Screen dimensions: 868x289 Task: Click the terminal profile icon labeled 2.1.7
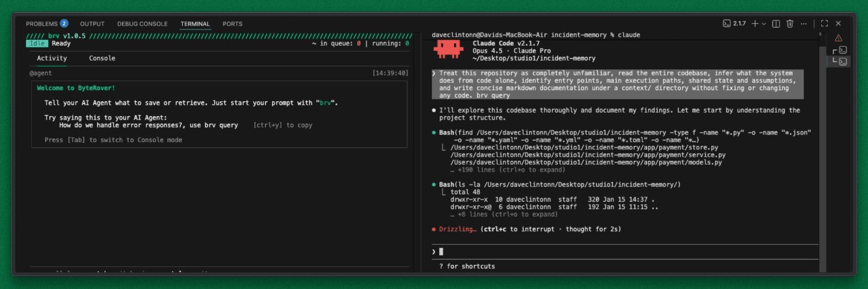(x=734, y=24)
